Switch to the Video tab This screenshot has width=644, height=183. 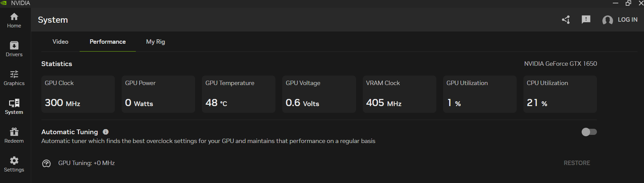(60, 42)
